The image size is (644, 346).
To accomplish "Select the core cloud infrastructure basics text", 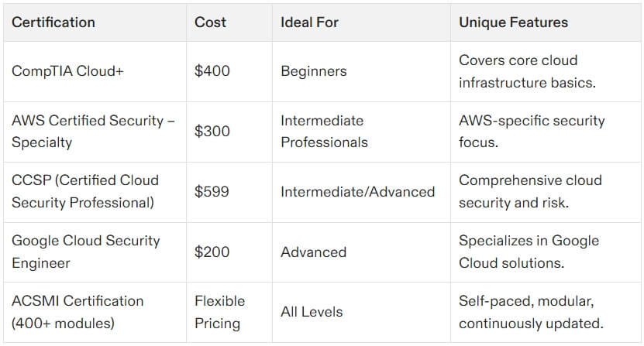I will pos(527,71).
